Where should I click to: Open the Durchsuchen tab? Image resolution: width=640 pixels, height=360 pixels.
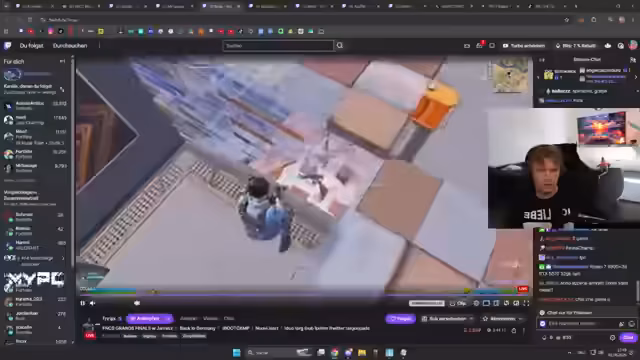tap(70, 46)
